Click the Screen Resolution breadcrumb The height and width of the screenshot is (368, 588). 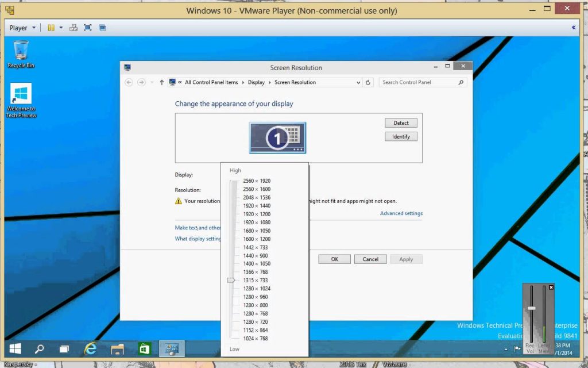pos(295,82)
